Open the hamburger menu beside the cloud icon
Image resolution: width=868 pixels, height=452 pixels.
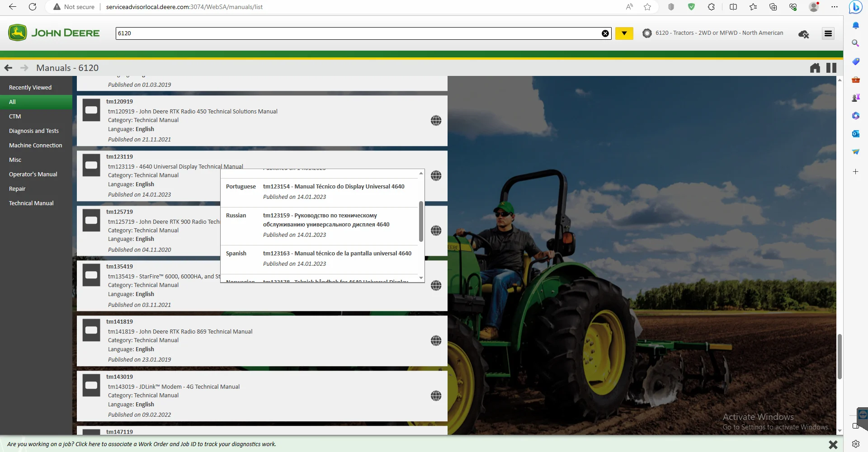[828, 33]
